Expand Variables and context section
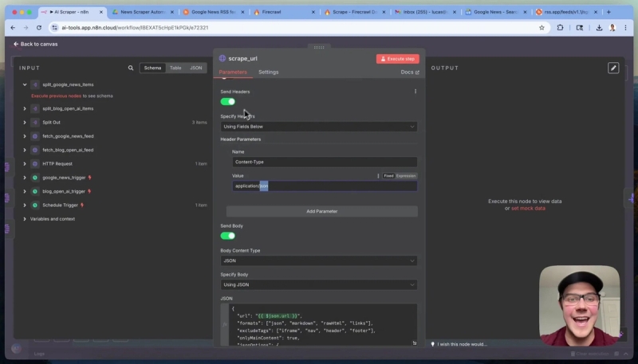 pyautogui.click(x=25, y=219)
